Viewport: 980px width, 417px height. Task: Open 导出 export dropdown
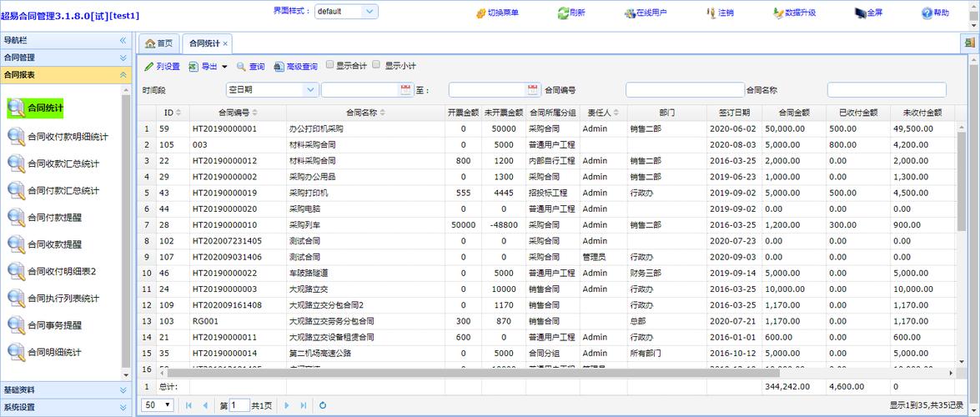tap(209, 66)
